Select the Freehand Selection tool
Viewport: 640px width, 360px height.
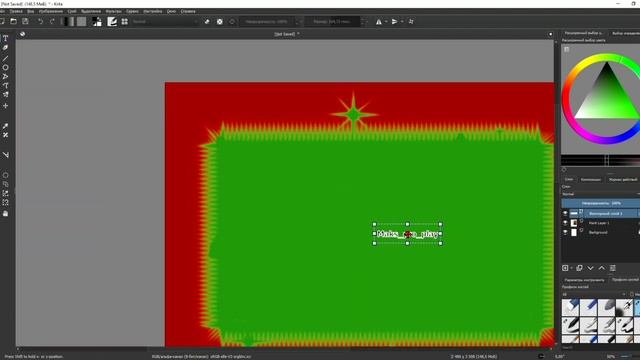click(5, 184)
